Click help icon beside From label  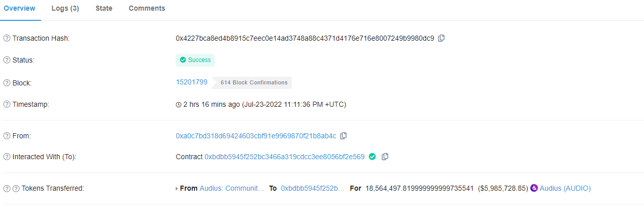click(x=7, y=136)
